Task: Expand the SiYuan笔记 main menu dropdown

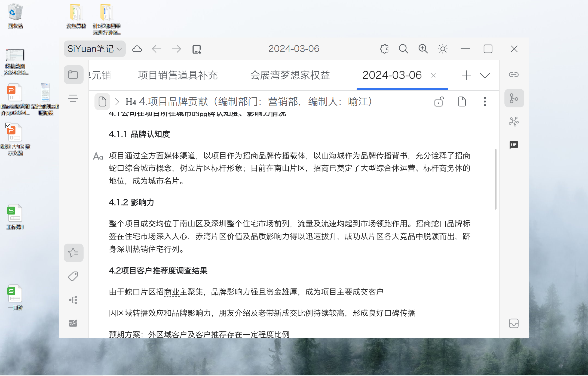Action: click(x=94, y=49)
